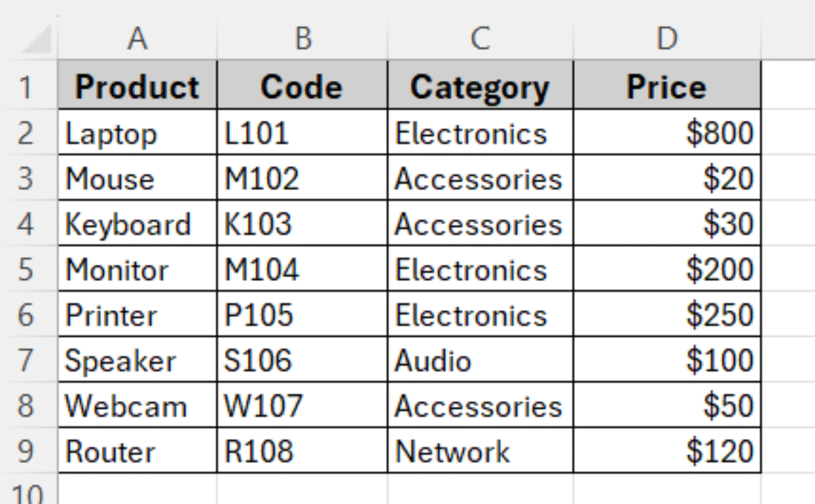Select the Keyboard cell
The image size is (815, 504).
pyautogui.click(x=137, y=223)
